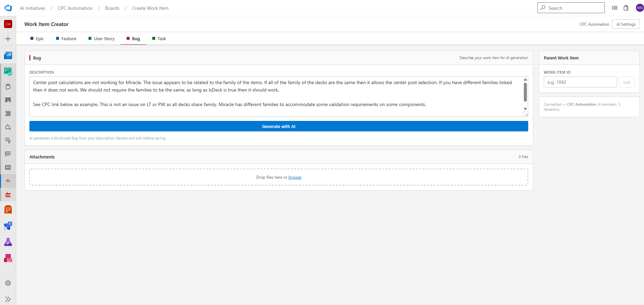This screenshot has width=644, height=305.
Task: Click the Generate with AI button
Action: point(279,126)
